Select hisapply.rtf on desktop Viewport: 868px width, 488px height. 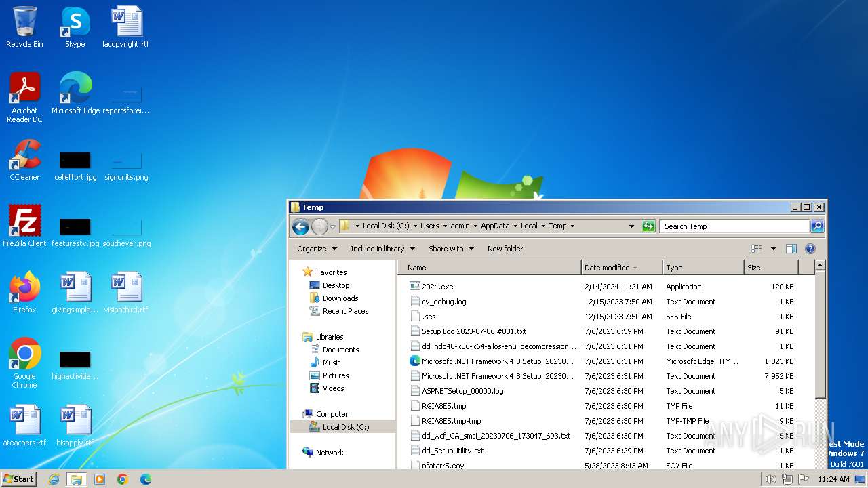click(75, 426)
